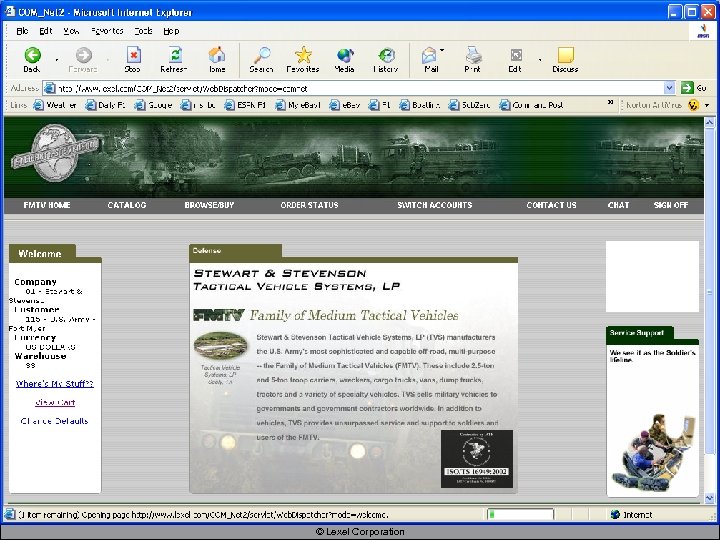Open the Back button history dropdown arrow
The width and height of the screenshot is (720, 540).
click(57, 60)
